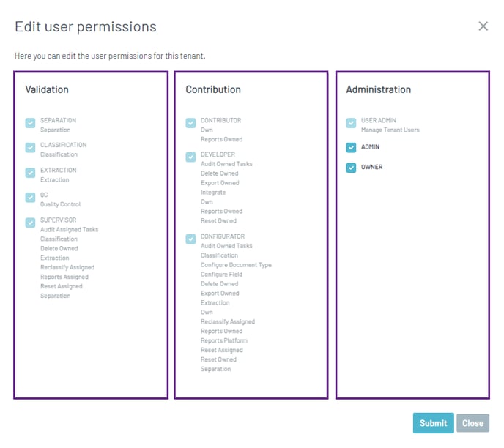Toggle the SEPARATION permission checkbox
This screenshot has width=504, height=448.
pos(30,123)
